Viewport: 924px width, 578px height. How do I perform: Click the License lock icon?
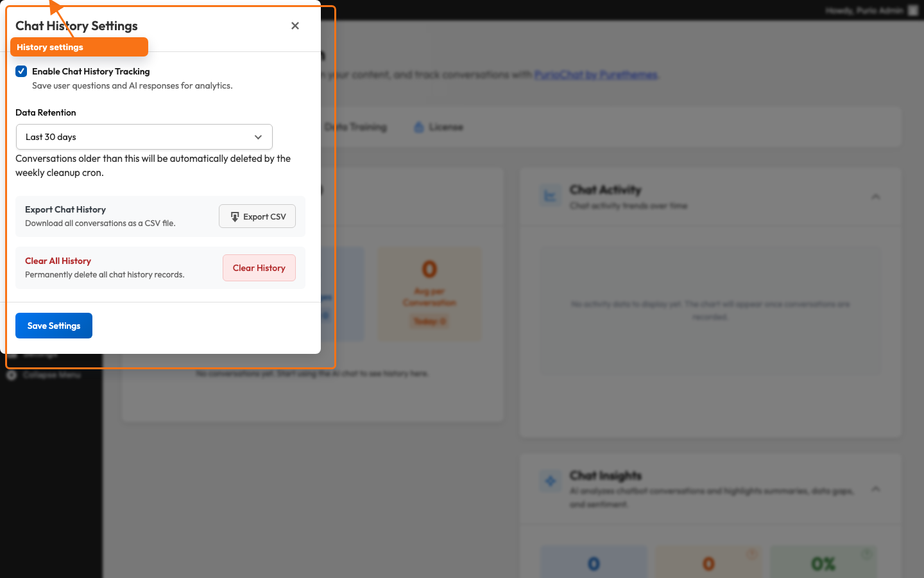(x=419, y=127)
